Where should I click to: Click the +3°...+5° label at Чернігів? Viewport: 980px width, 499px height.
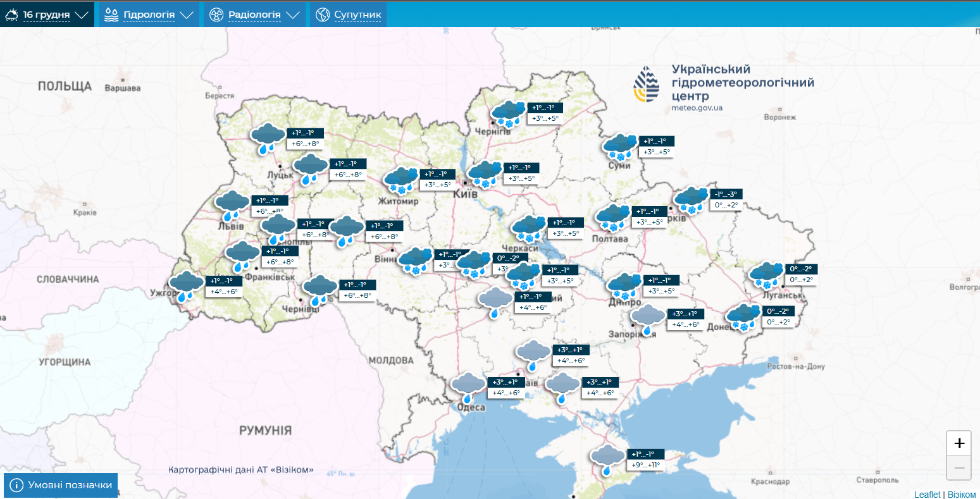pos(545,118)
